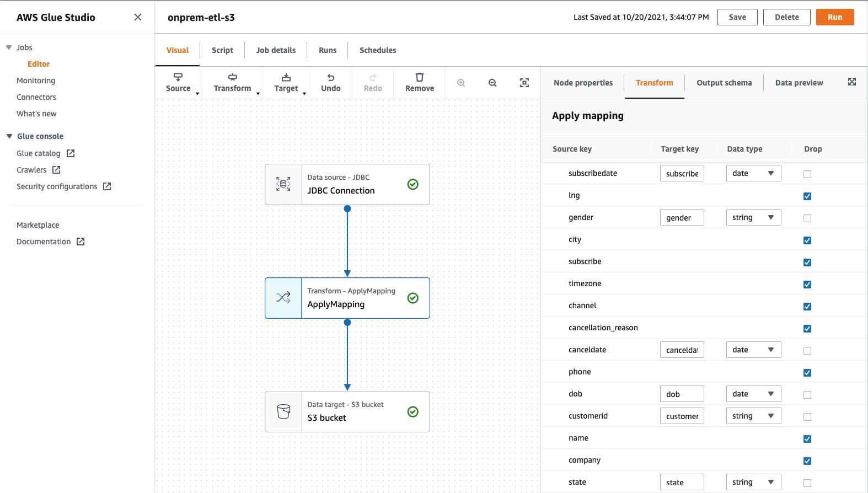Zoom out on the canvas
Viewport: 868px width, 493px height.
[x=492, y=83]
